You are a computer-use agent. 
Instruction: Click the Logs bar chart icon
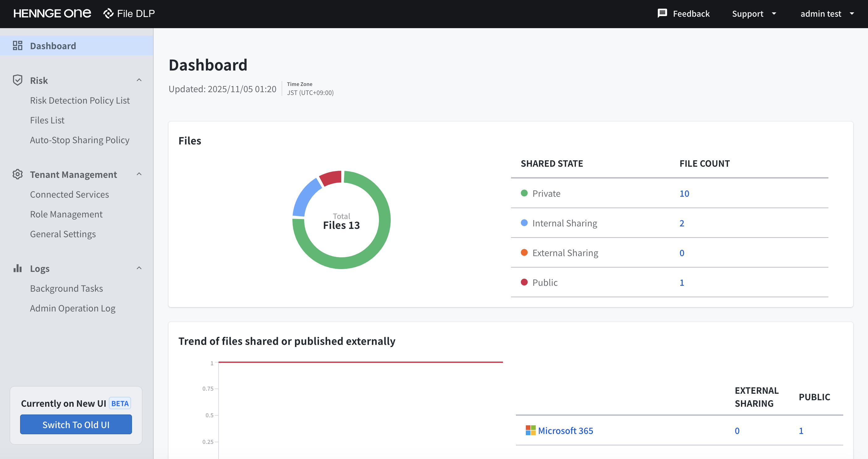point(18,268)
